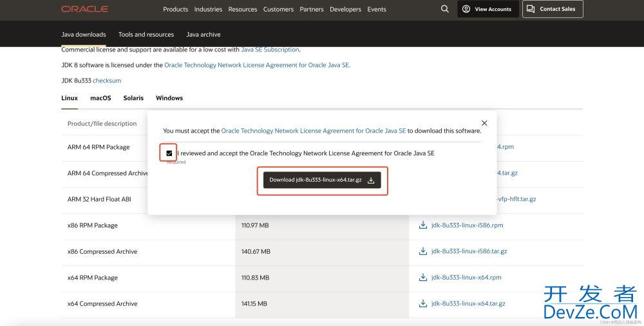Open the license agreement link in dialog

coord(314,131)
